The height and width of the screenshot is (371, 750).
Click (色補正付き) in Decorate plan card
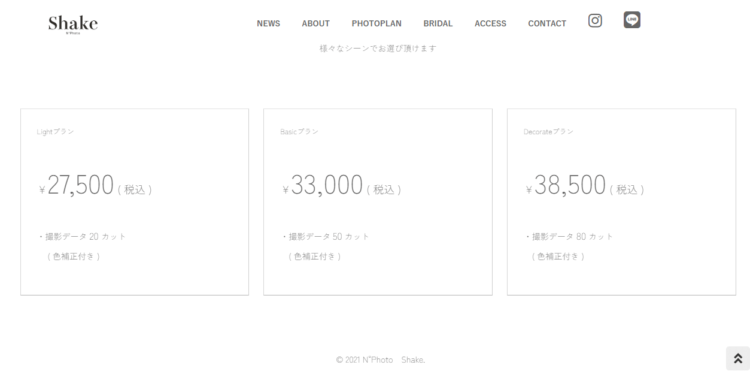(558, 256)
